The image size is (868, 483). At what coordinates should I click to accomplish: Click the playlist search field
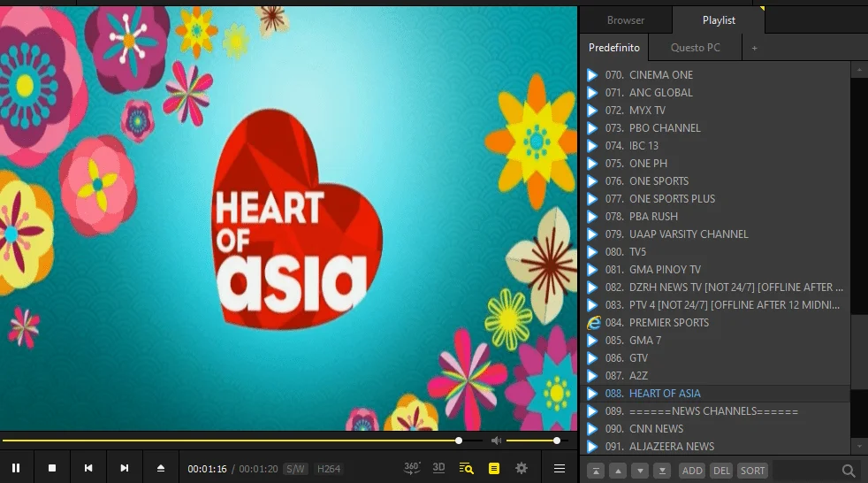pyautogui.click(x=805, y=471)
